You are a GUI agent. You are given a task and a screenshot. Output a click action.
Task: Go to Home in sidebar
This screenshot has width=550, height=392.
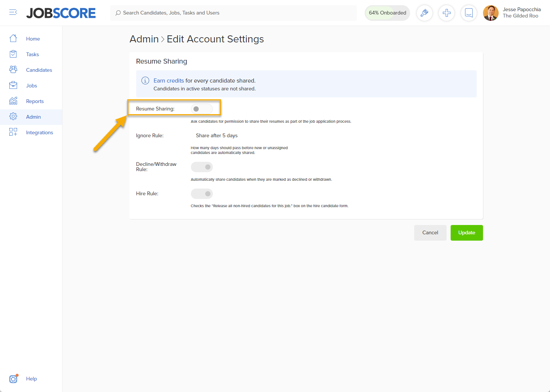[x=33, y=39]
